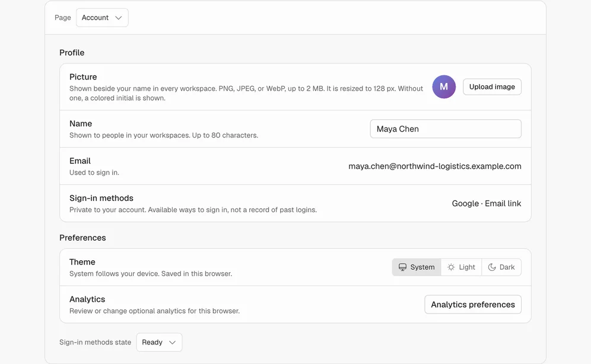
Task: Open the Page dropdown showing Account
Action: click(102, 18)
